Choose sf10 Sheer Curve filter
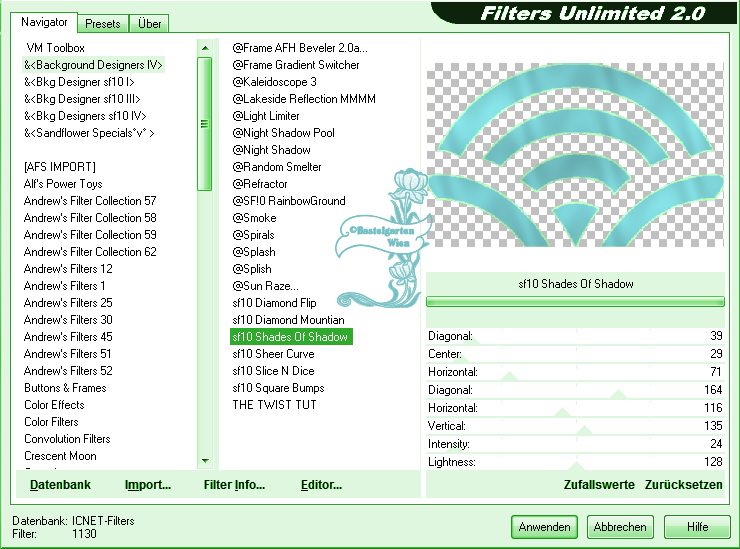740x549 pixels. (273, 354)
